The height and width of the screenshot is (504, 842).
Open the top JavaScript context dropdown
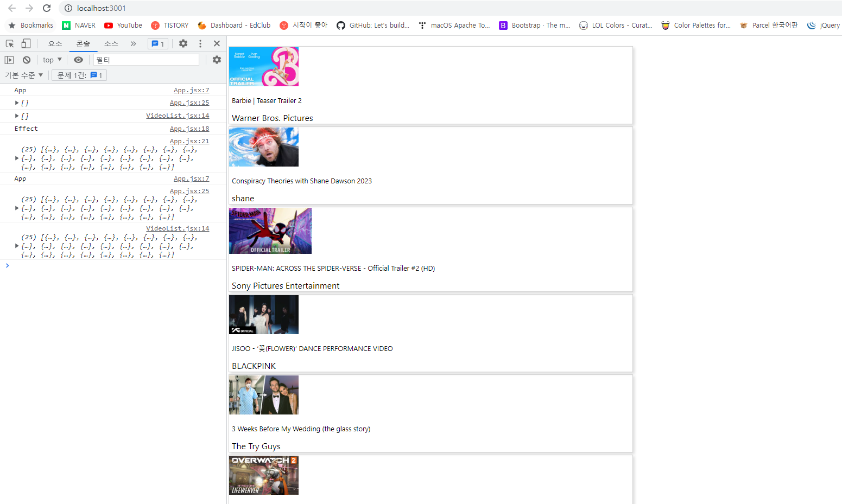pos(52,60)
